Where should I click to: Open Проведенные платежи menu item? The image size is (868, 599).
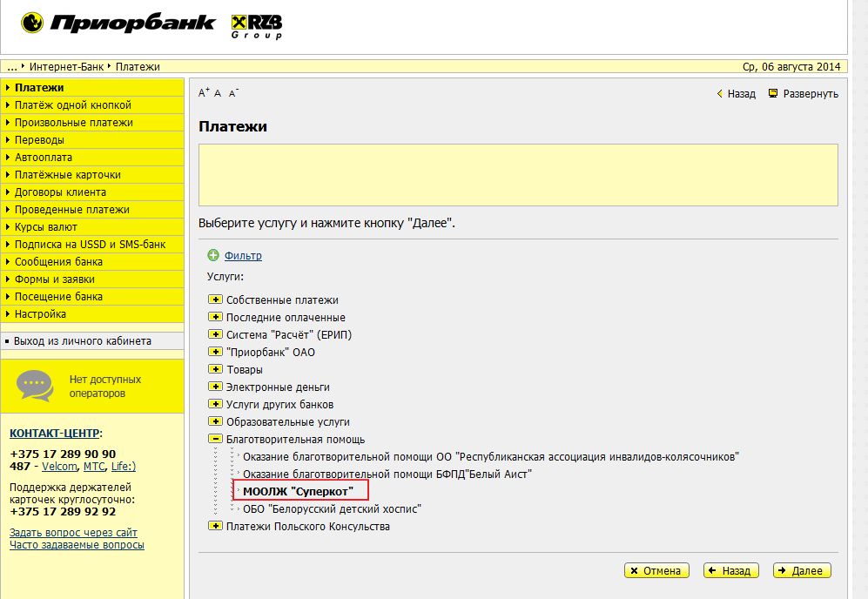pyautogui.click(x=92, y=210)
